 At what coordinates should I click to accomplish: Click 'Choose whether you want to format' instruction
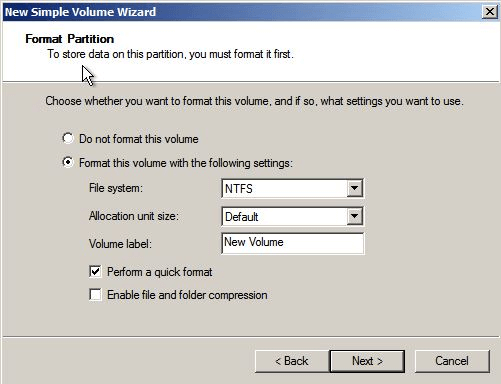tap(254, 101)
